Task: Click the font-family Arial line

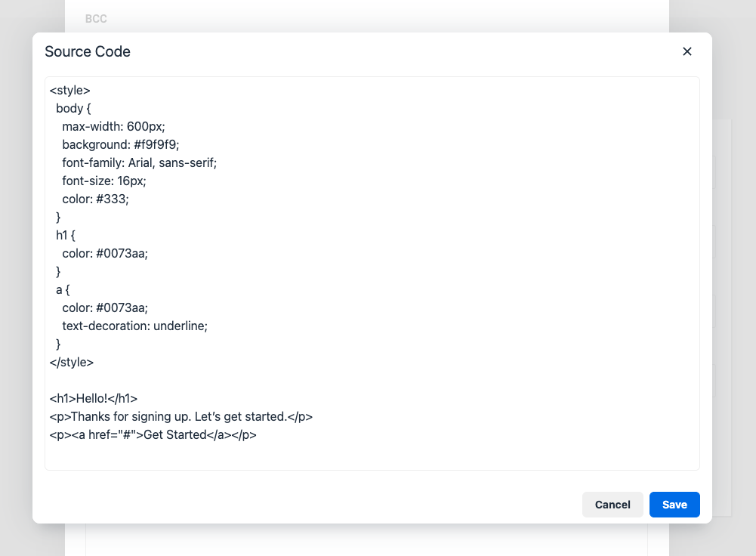Action: 139,163
